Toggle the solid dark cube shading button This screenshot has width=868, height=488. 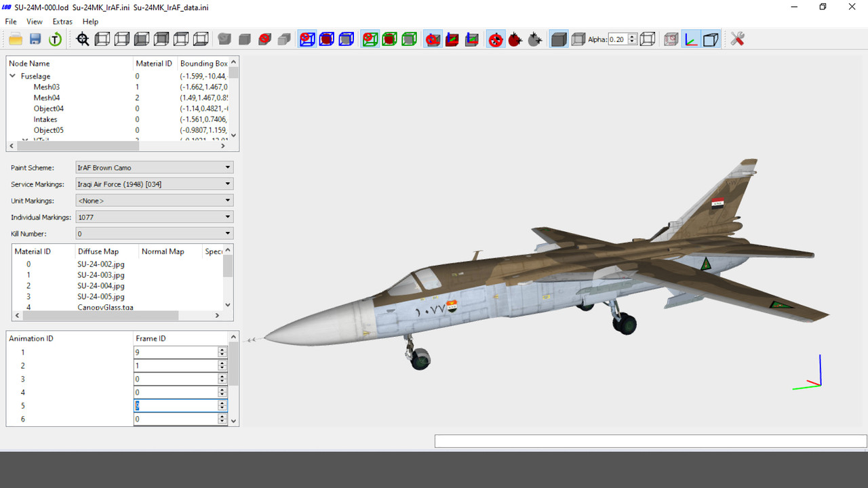pyautogui.click(x=559, y=39)
